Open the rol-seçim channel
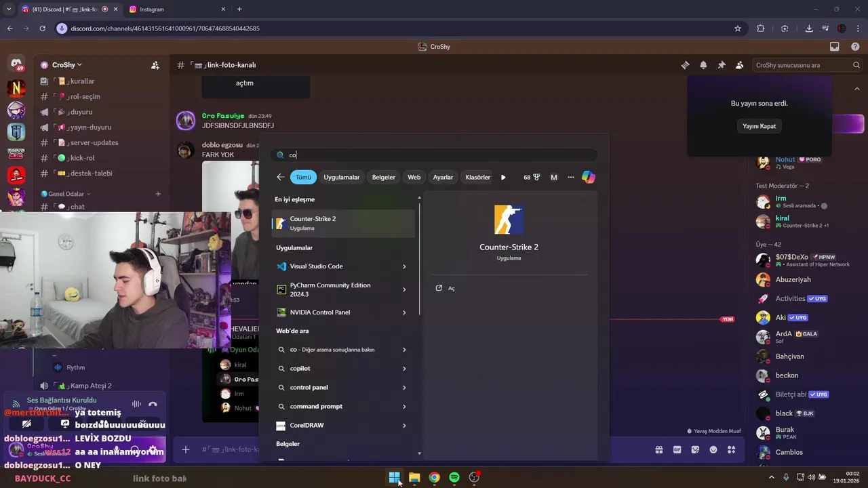This screenshot has height=488, width=868. tap(77, 96)
